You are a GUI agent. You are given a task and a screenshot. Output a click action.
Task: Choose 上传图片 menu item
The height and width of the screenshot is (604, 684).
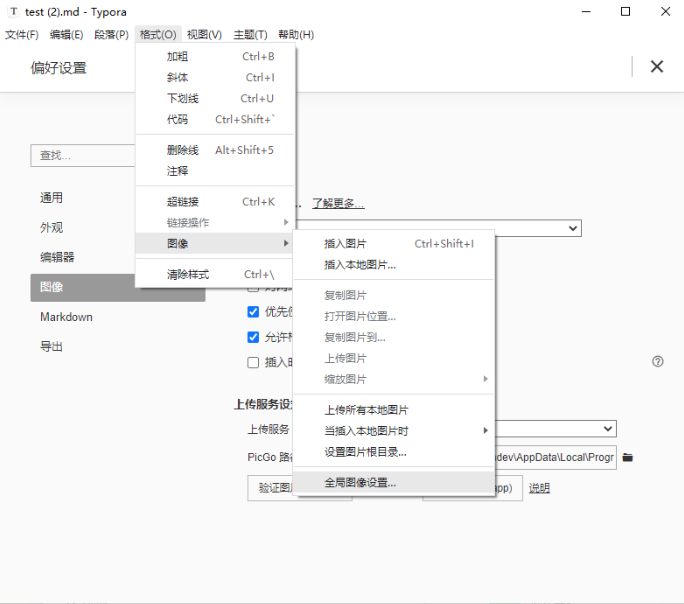click(394, 358)
